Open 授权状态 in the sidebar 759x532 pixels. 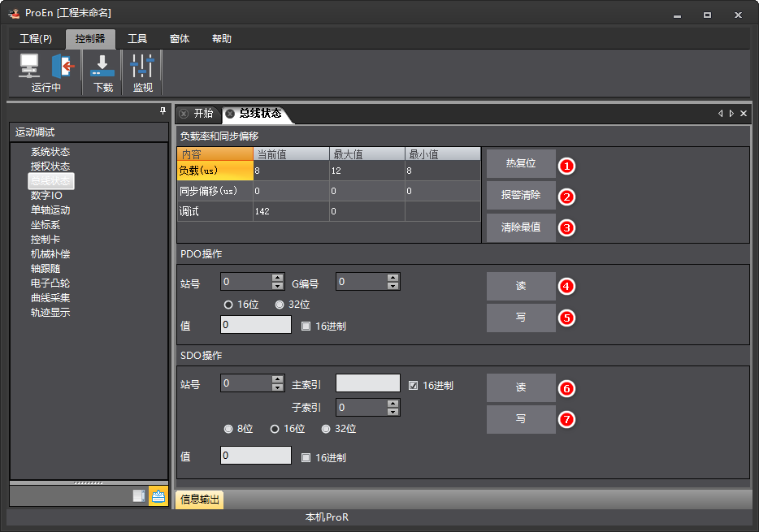tap(50, 167)
